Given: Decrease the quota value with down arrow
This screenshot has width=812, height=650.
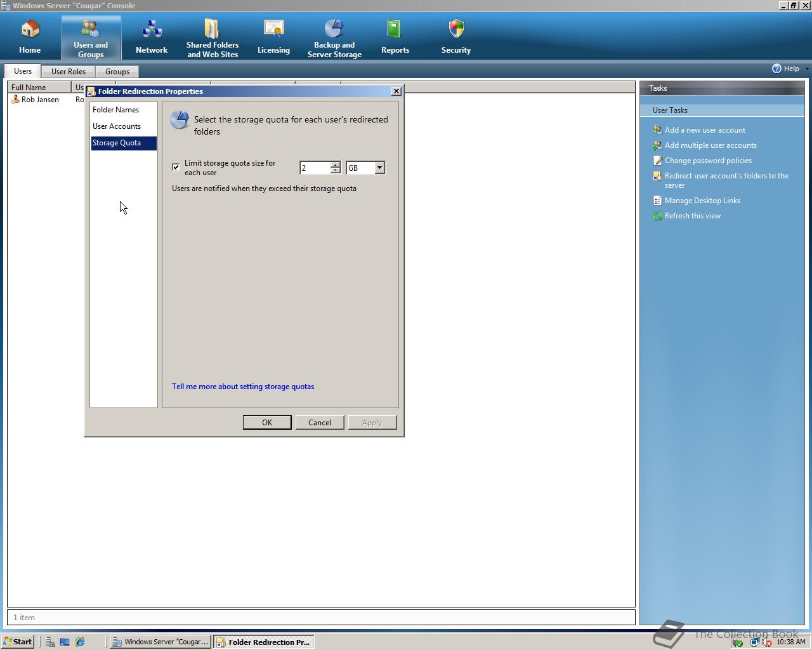Looking at the screenshot, I should (x=335, y=171).
